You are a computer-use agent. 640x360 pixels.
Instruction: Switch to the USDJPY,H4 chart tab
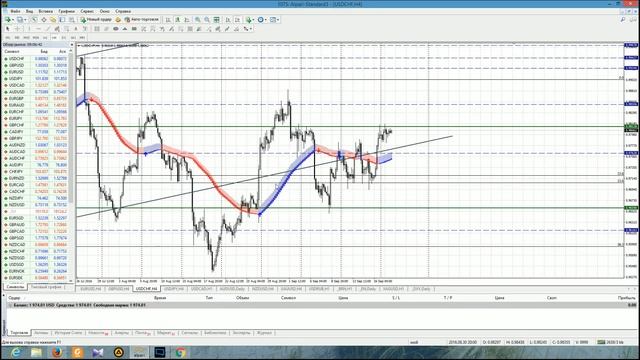[x=174, y=289]
